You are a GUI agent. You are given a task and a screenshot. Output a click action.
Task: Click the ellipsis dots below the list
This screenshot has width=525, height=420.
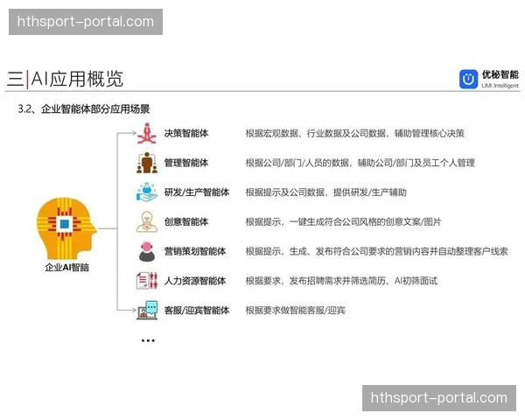pyautogui.click(x=148, y=340)
